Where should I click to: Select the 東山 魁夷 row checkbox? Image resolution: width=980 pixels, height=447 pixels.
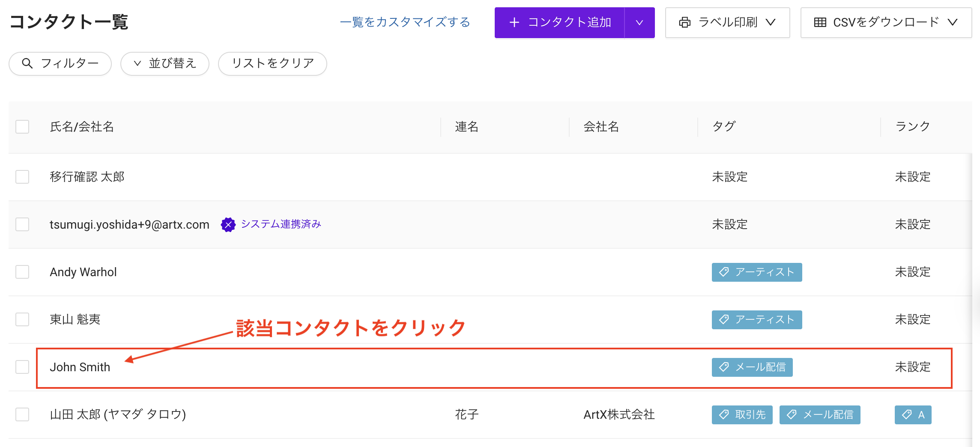point(22,319)
